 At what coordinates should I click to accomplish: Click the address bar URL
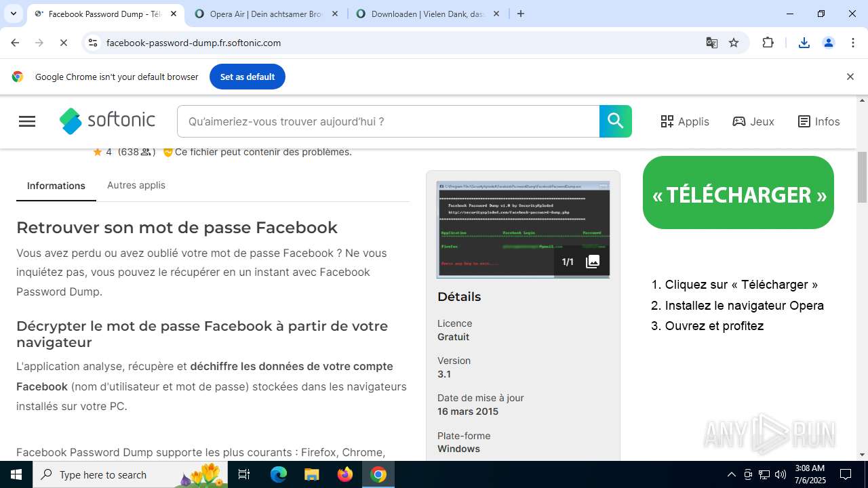point(194,43)
